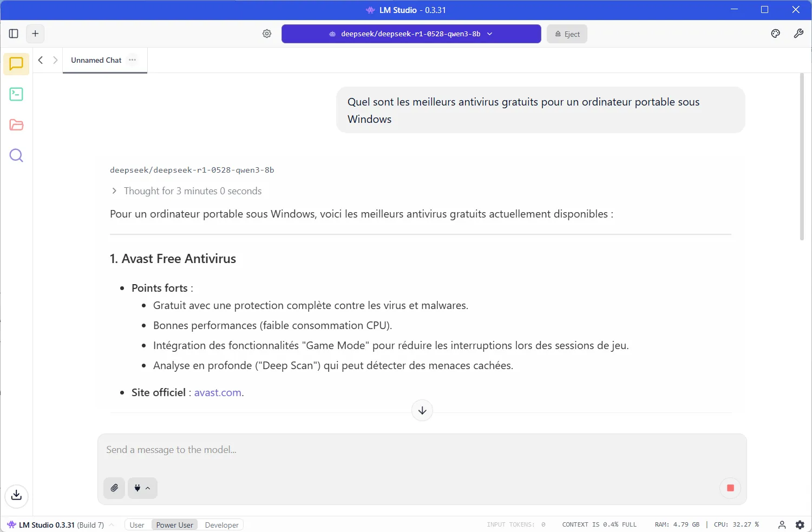Screen dimensions: 812x532
Task: Switch to Developer mode
Action: pos(221,524)
